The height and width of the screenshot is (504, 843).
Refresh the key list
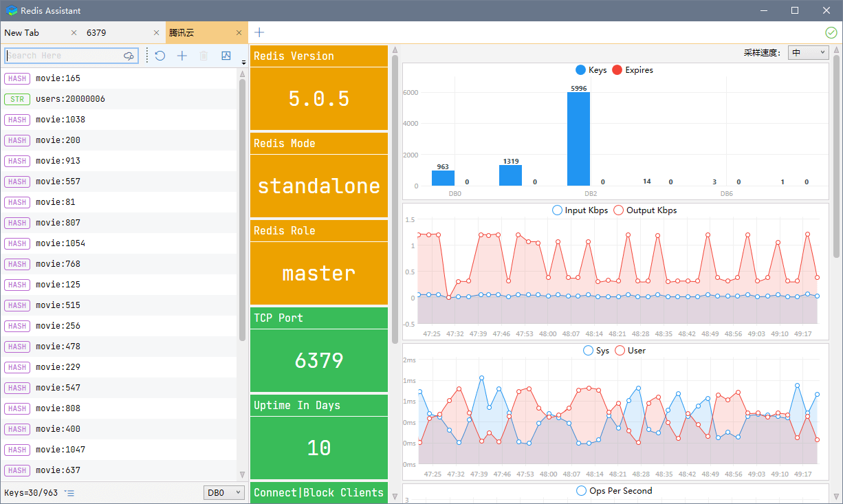160,56
